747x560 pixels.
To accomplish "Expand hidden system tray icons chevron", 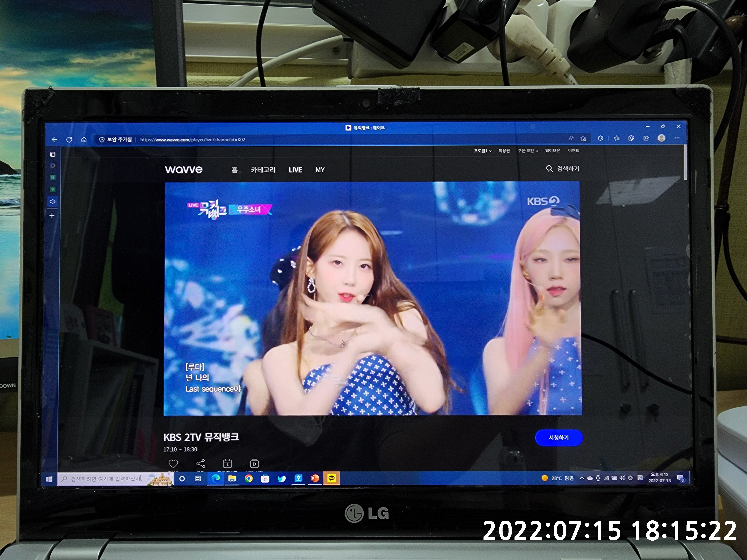I will pos(582,478).
